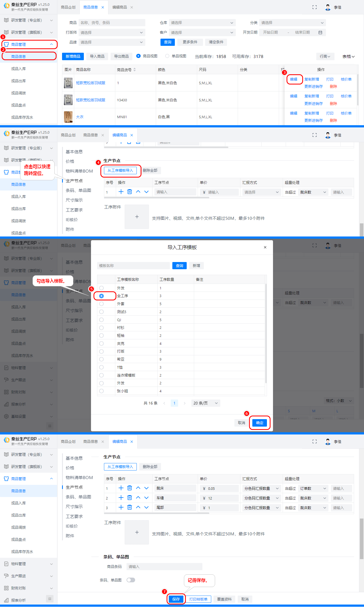The width and height of the screenshot is (364, 608).
Task: Click 查询 button under the 品牌 filter
Action: point(168,42)
